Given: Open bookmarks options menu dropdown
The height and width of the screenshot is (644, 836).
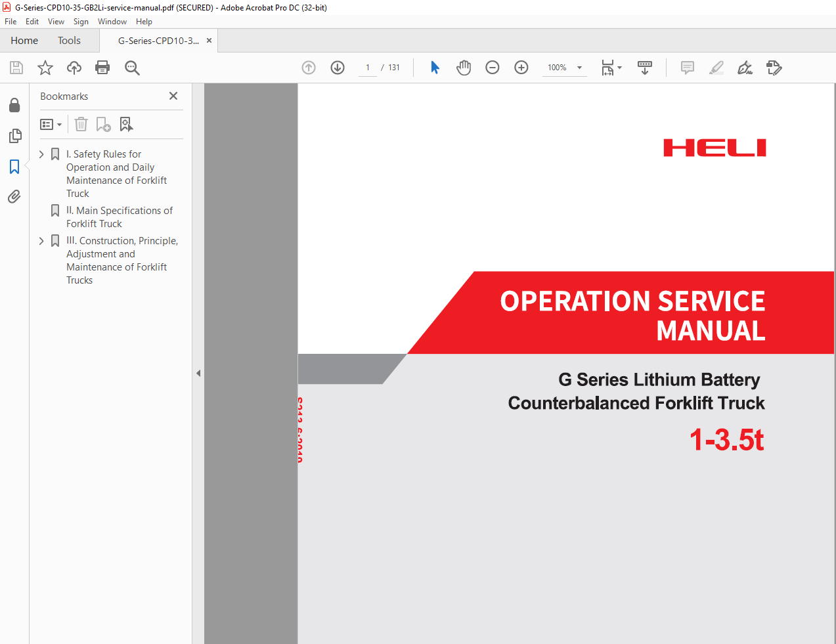Looking at the screenshot, I should 51,124.
